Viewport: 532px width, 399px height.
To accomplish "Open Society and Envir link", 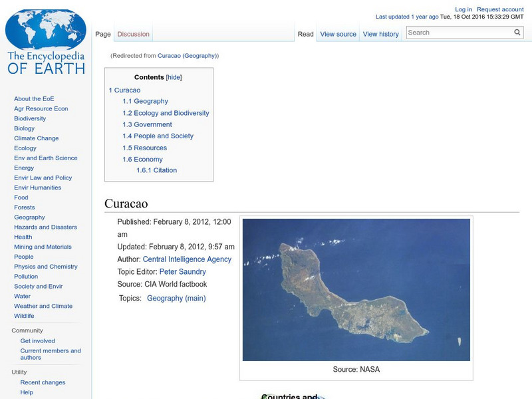I will 39,286.
